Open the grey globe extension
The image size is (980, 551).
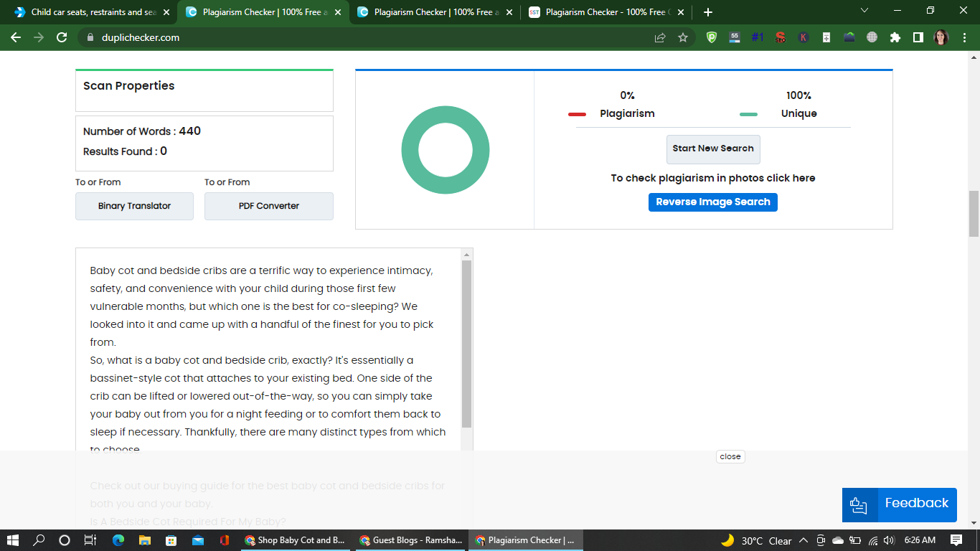tap(872, 37)
